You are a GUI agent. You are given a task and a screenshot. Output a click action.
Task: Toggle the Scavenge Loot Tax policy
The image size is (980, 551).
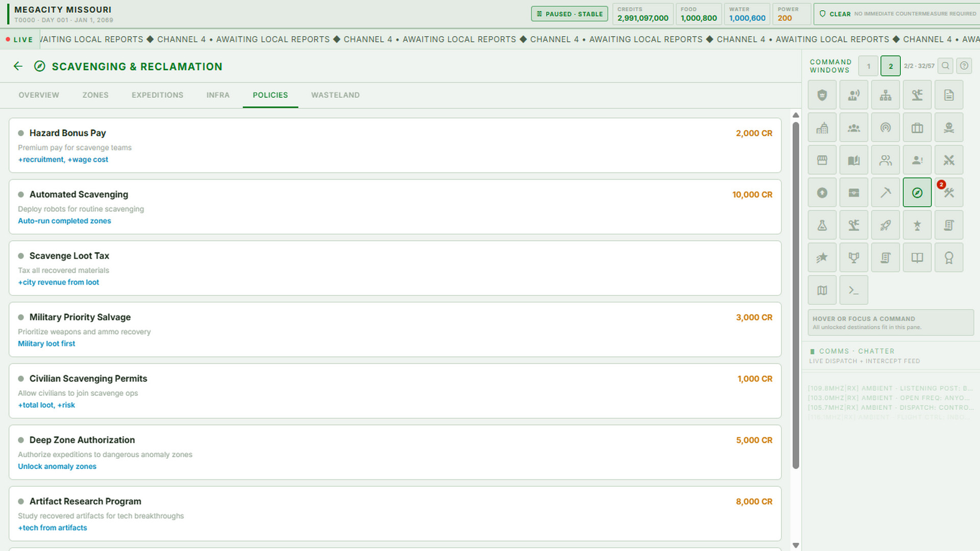pos(395,268)
